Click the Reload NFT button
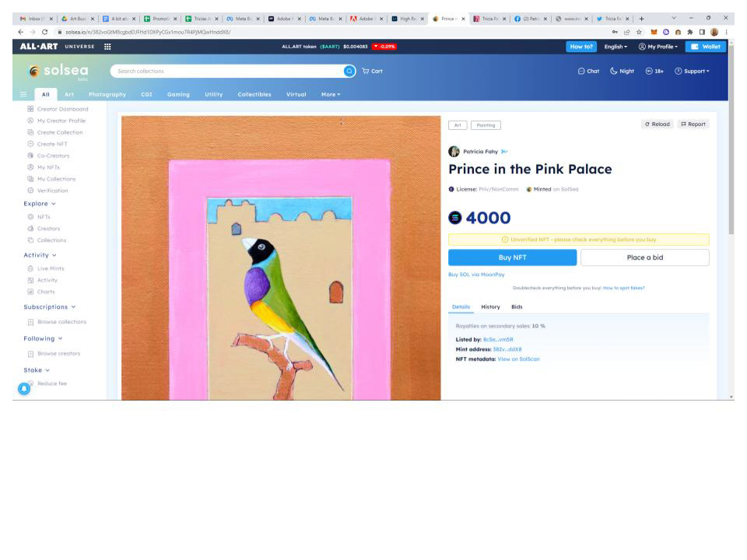Viewport: 747px width, 560px height. (657, 124)
